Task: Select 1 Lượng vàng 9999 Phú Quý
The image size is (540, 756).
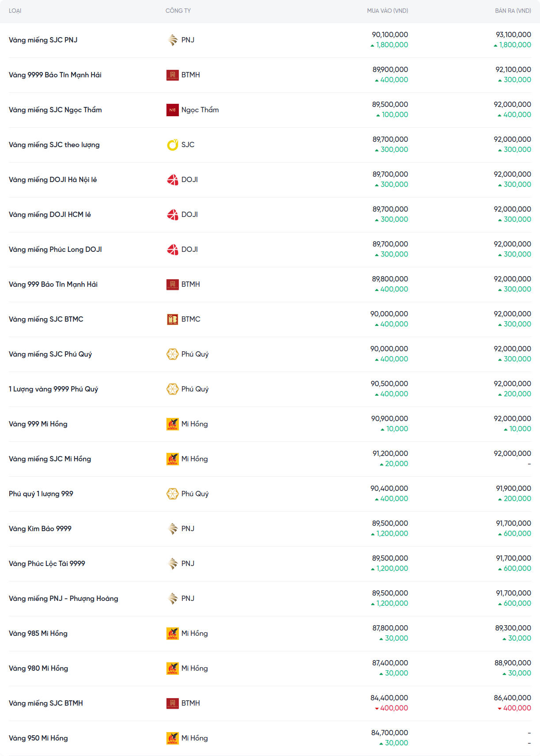Action: coord(53,389)
